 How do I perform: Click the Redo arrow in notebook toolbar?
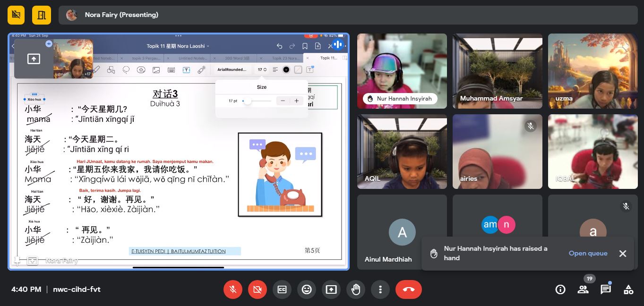coord(292,46)
